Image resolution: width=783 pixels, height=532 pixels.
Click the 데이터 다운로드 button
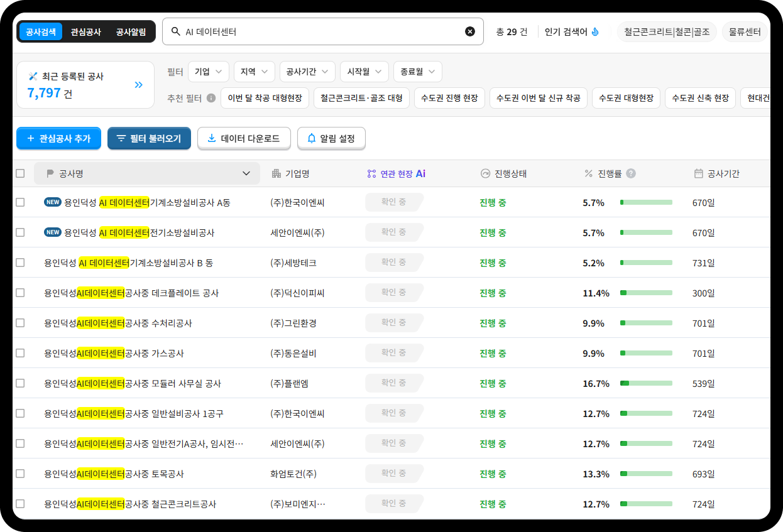click(x=244, y=138)
